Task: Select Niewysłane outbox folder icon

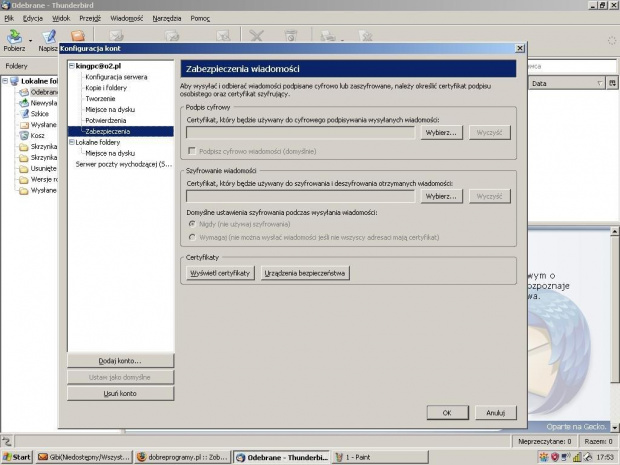Action: (x=24, y=103)
